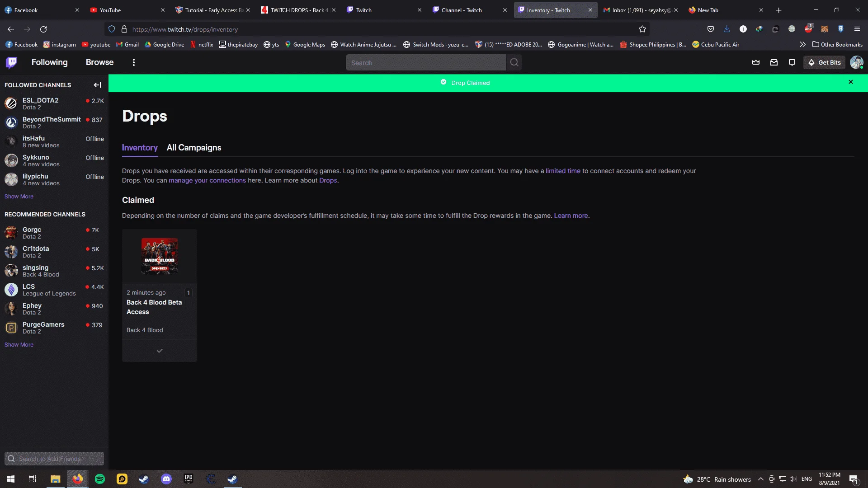The width and height of the screenshot is (868, 488).
Task: Open the limited time link
Action: tap(563, 171)
